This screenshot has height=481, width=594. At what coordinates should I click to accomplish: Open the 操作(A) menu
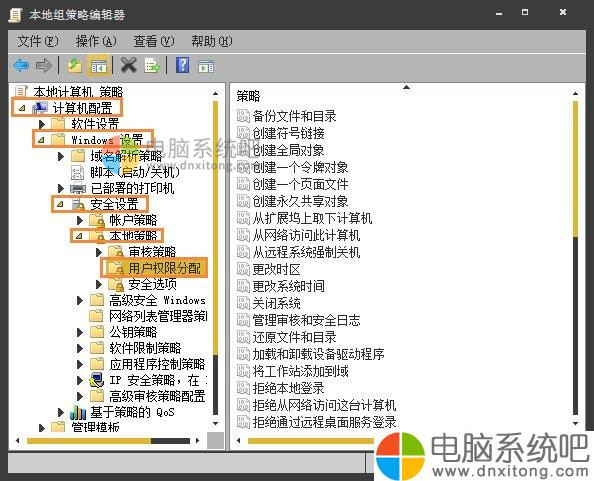click(96, 41)
